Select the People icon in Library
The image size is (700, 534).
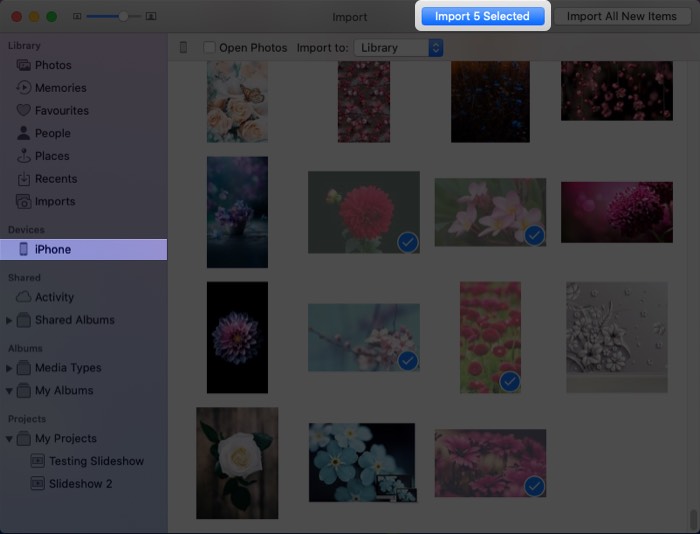click(24, 133)
